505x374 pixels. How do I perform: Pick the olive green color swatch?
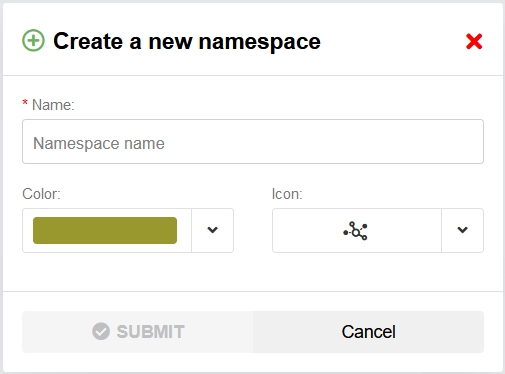(105, 230)
